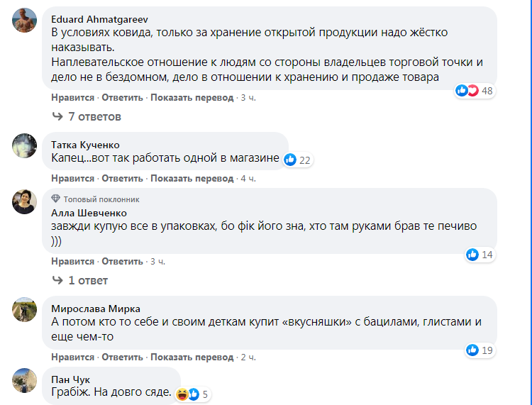Click the diamond top fan badge icon
Screen dimensions: 532x405
pos(55,199)
